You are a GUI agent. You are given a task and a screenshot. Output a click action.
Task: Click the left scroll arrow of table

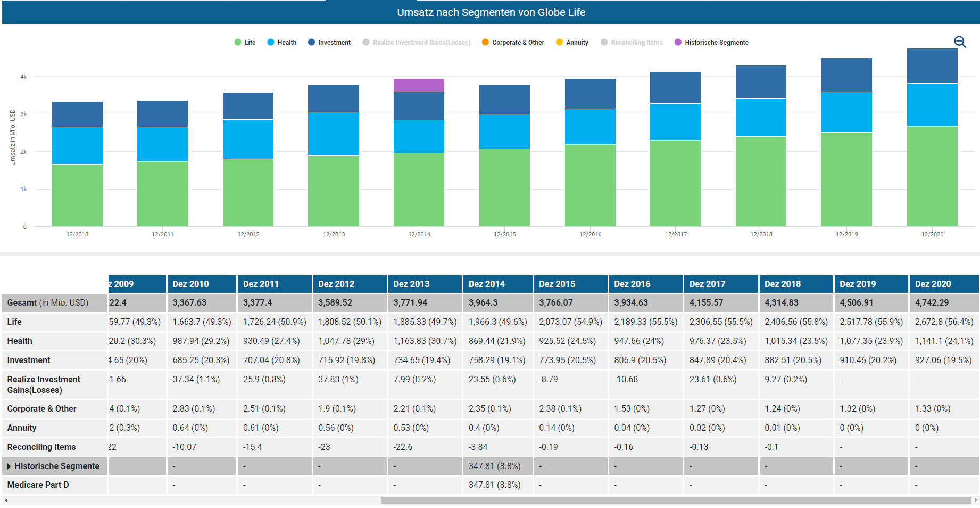pos(6,501)
